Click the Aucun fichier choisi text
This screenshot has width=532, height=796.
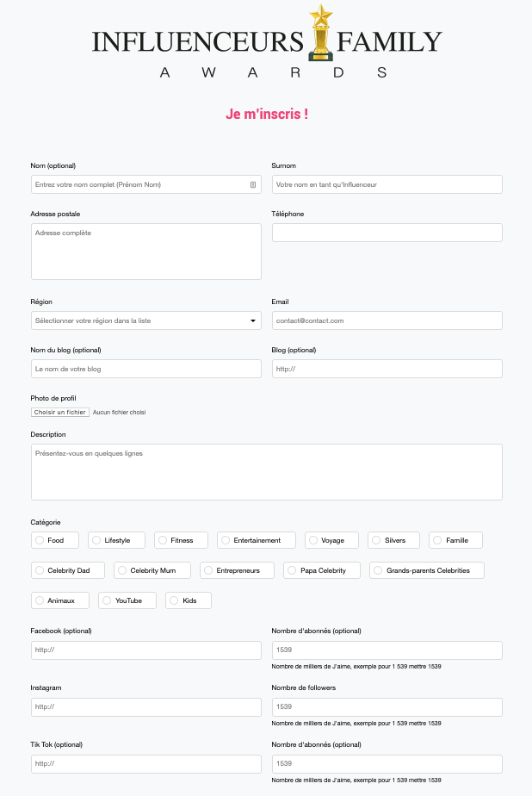(119, 412)
